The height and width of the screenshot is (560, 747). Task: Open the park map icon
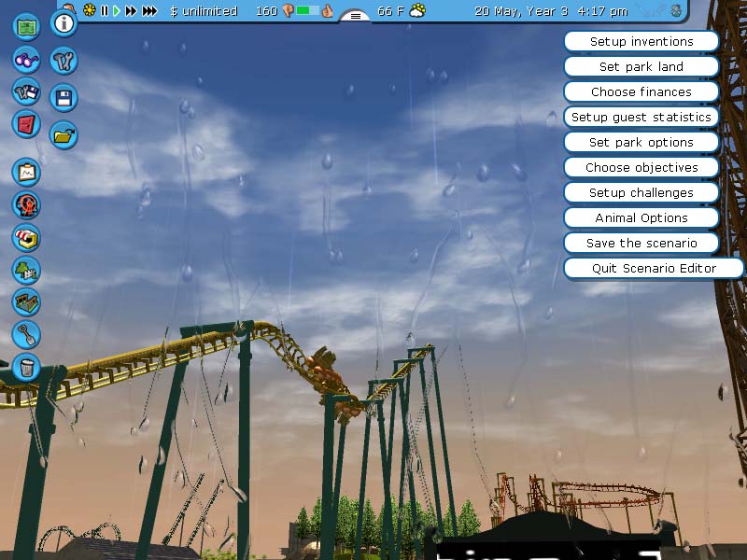click(26, 26)
